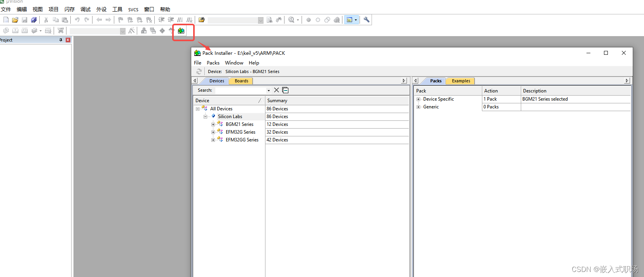Open Options for Target magic wand icon
Screen dimensions: 644x277
[132, 31]
